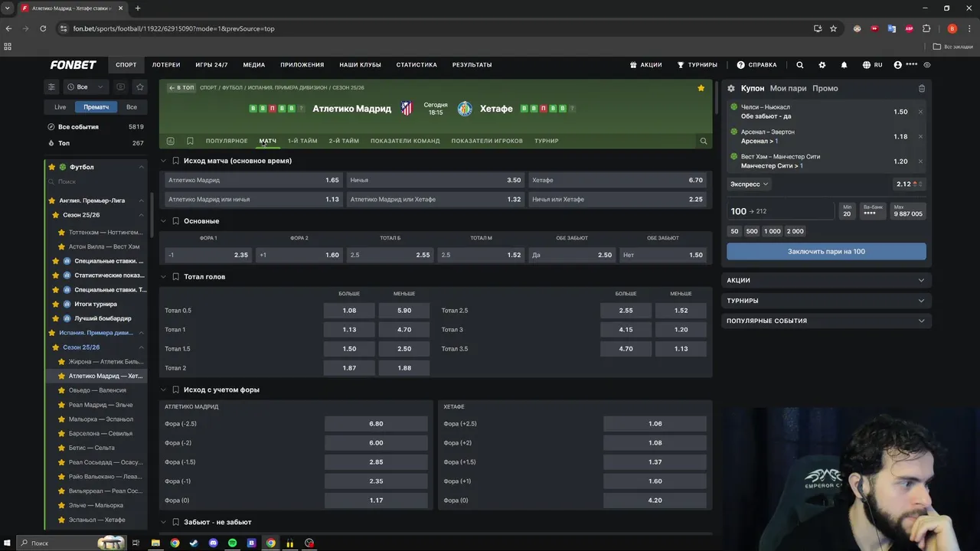Click Заключить пари на 100 button
Image resolution: width=980 pixels, height=551 pixels.
(x=826, y=251)
